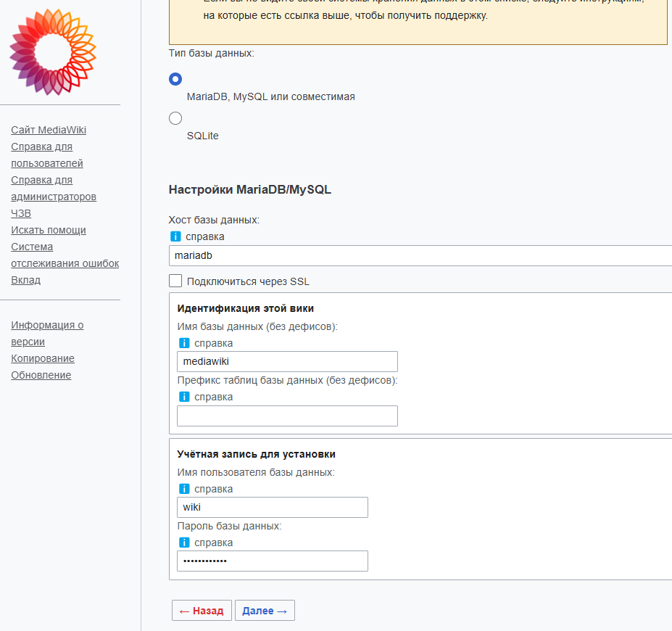Click the database password field
672x631 pixels.
pyautogui.click(x=273, y=561)
